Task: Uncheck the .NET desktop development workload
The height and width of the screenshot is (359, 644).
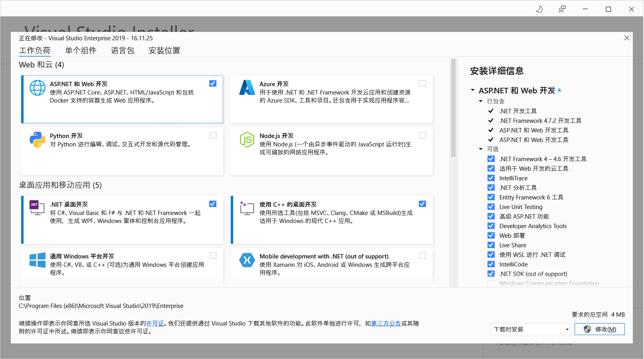Action: [213, 204]
